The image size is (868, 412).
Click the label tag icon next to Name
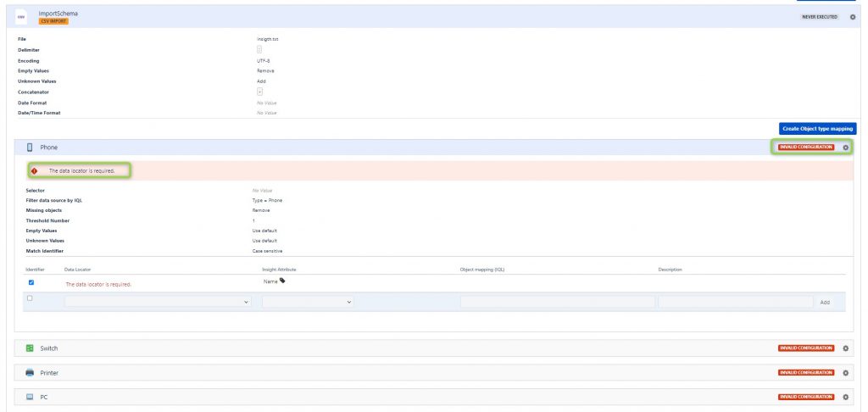click(x=282, y=281)
